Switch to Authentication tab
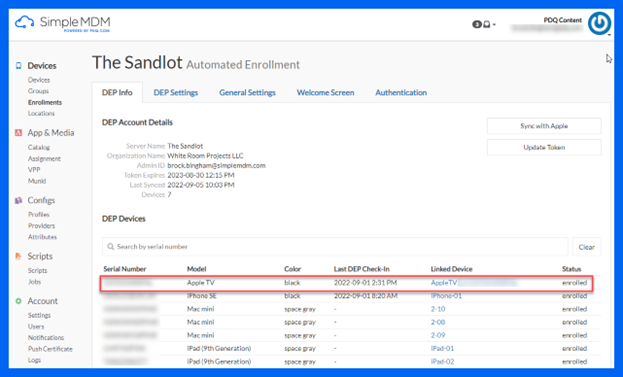The height and width of the screenshot is (377, 623). [x=401, y=93]
